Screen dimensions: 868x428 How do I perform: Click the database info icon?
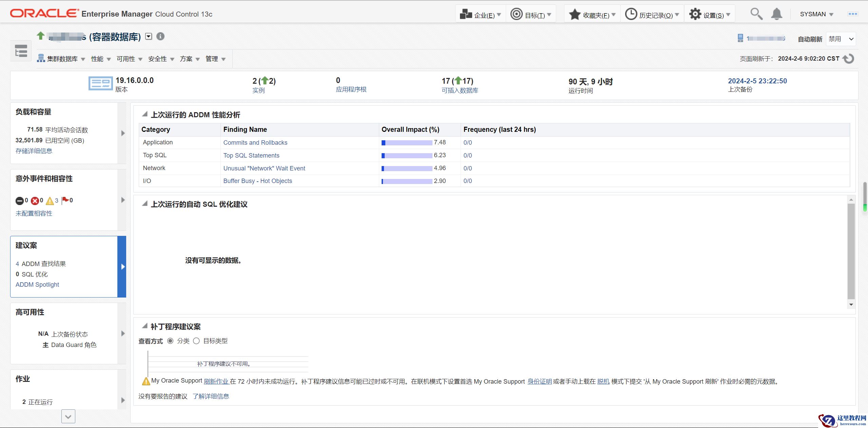click(160, 36)
